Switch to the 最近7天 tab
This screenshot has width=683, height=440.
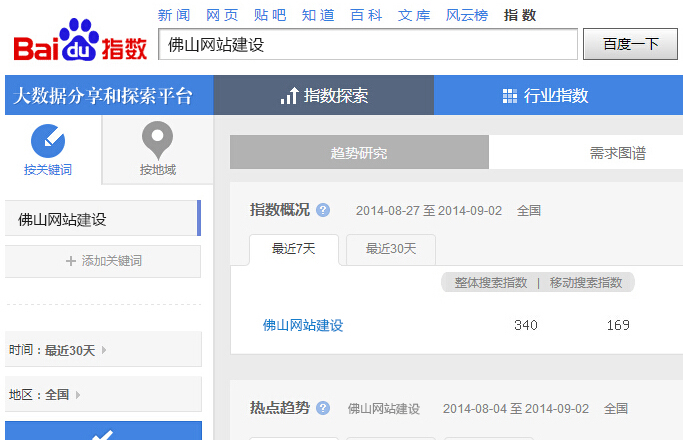point(293,249)
